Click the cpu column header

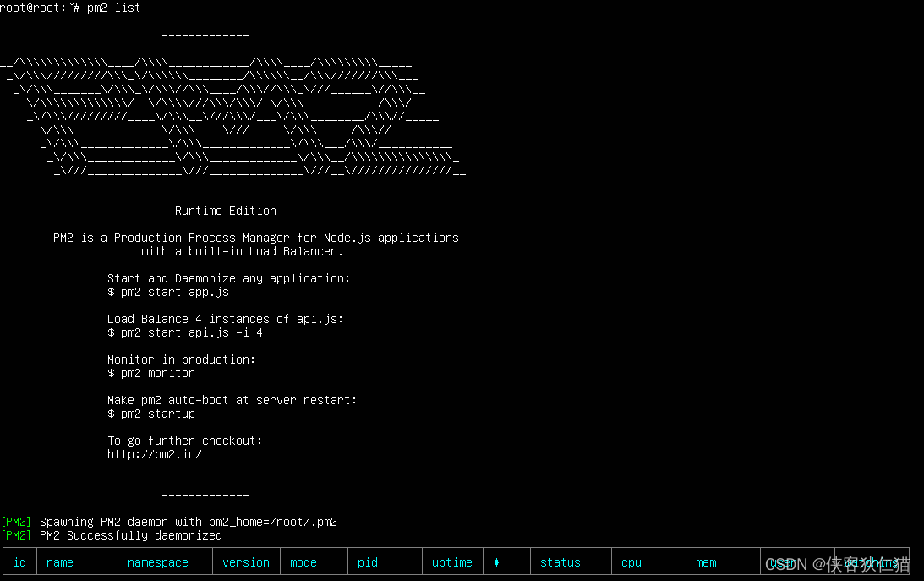631,562
